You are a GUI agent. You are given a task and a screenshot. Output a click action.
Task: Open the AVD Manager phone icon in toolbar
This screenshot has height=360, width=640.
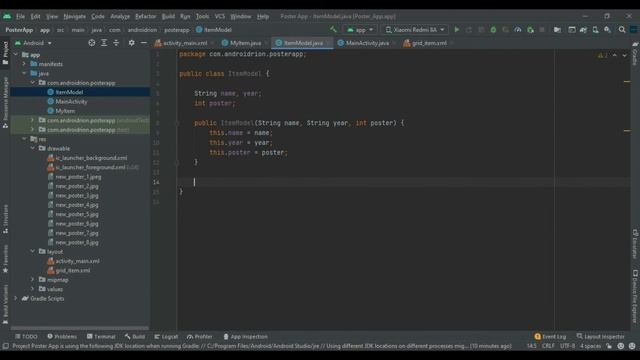[596, 30]
